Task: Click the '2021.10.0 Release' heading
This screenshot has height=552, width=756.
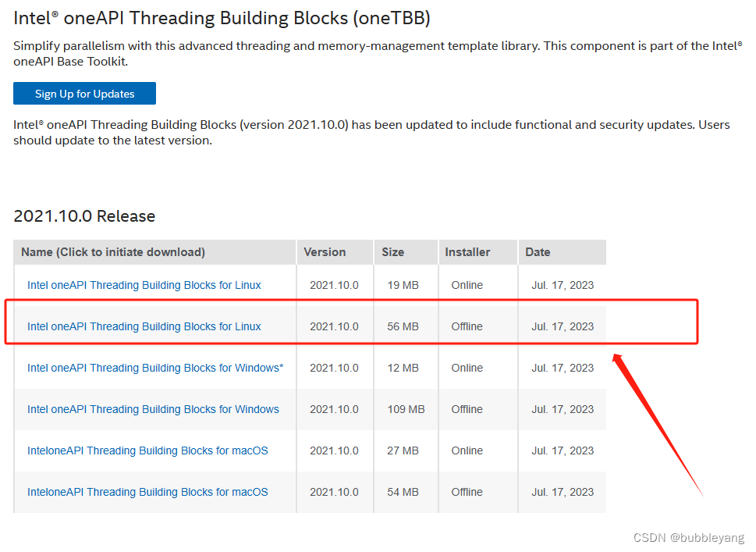Action: [x=84, y=216]
